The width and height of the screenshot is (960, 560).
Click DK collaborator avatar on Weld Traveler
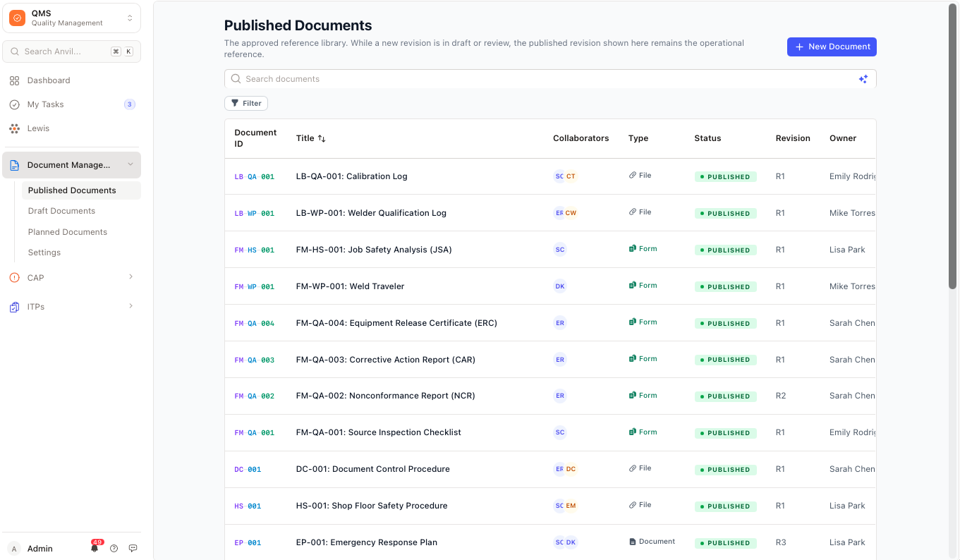pos(560,286)
